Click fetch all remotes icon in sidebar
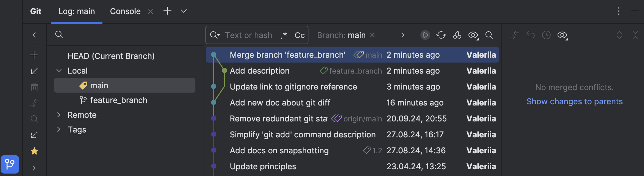 [x=34, y=135]
